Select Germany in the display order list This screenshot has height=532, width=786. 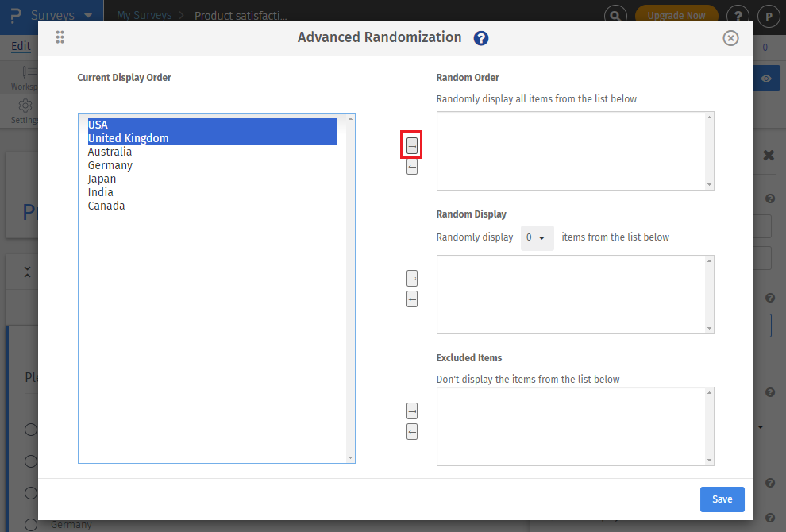pos(110,165)
